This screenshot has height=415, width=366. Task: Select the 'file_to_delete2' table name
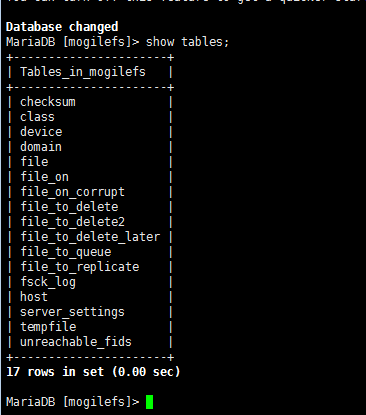tap(72, 222)
